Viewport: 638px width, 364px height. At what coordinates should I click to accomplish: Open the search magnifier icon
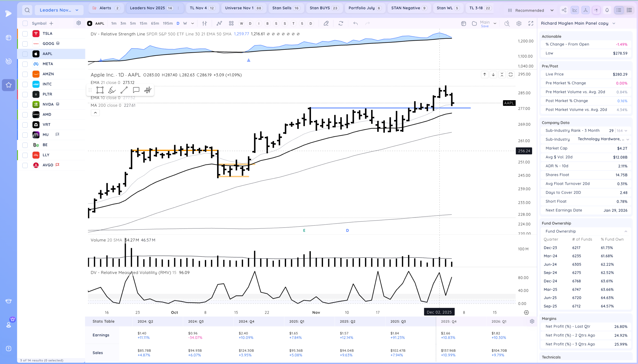[x=27, y=10]
